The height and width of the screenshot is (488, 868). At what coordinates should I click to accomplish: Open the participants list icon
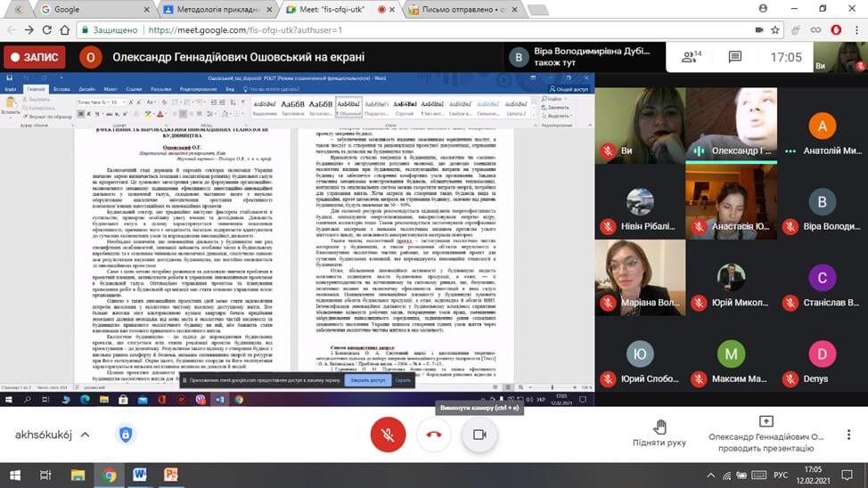688,57
